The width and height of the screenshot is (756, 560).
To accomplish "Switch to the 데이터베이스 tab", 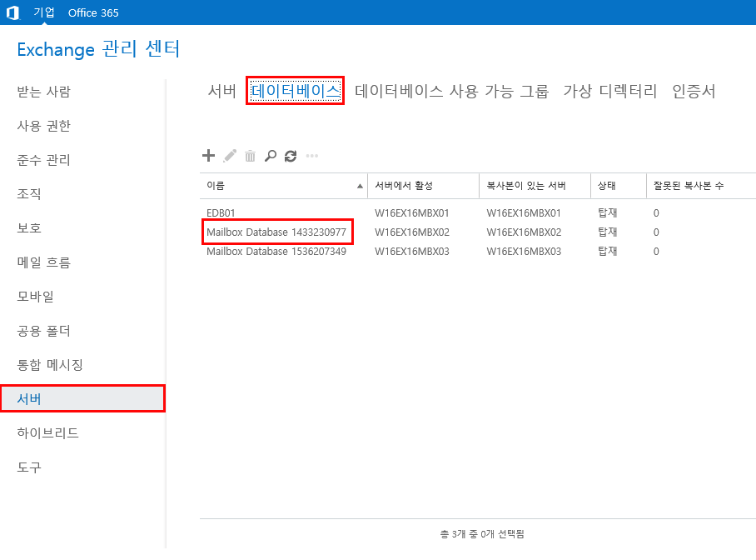I will pyautogui.click(x=295, y=91).
